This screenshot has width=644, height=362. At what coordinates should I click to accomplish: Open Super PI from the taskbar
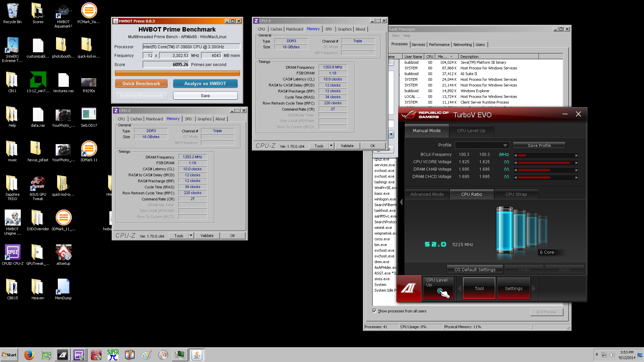113,355
